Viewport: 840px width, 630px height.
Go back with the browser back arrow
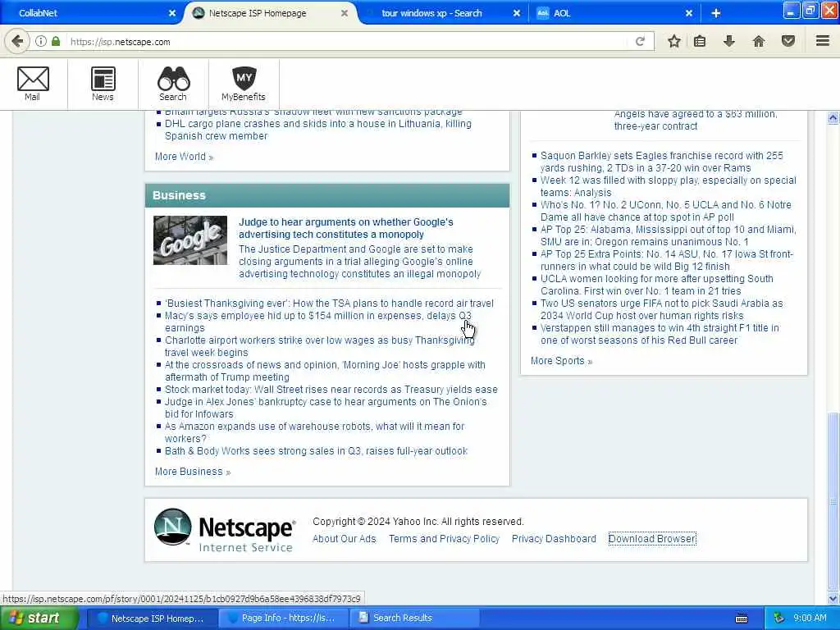point(18,41)
